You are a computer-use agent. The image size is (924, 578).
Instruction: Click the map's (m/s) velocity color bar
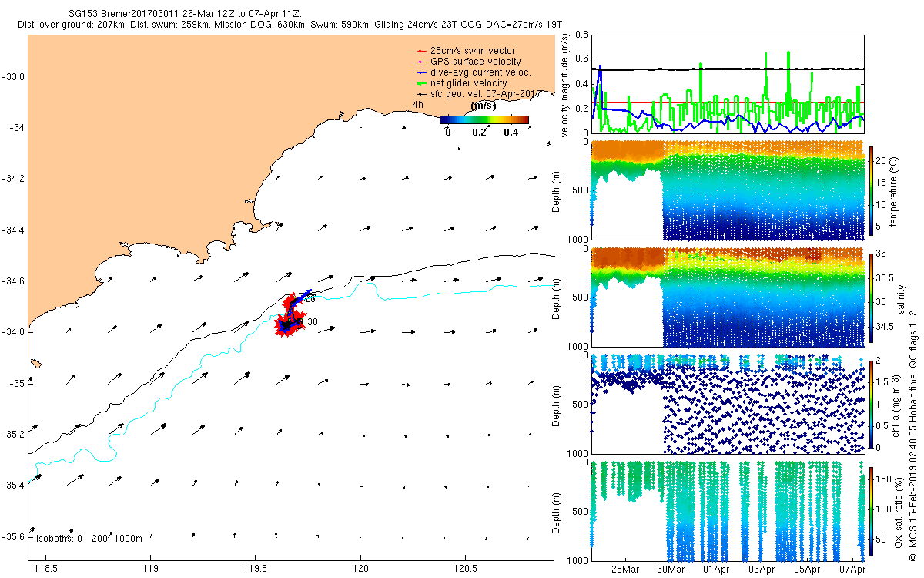[x=484, y=119]
